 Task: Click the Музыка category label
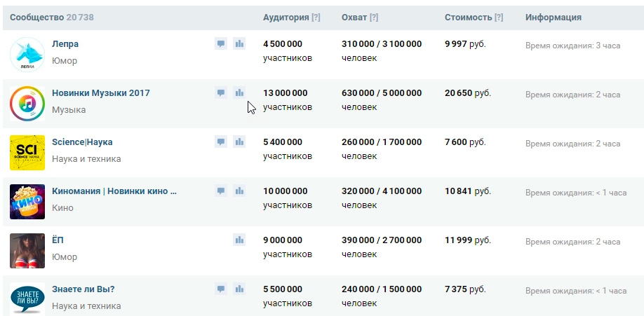tap(69, 109)
